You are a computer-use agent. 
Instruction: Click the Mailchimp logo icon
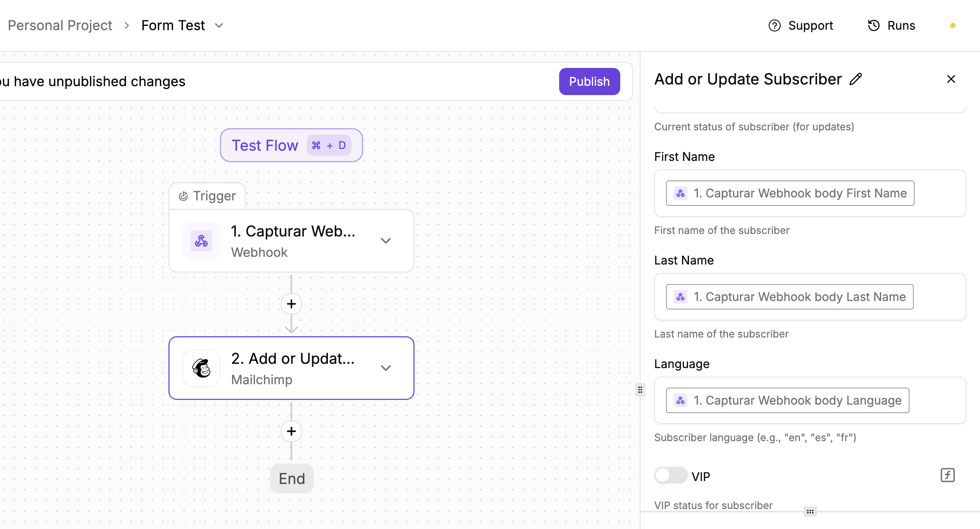[x=202, y=368]
